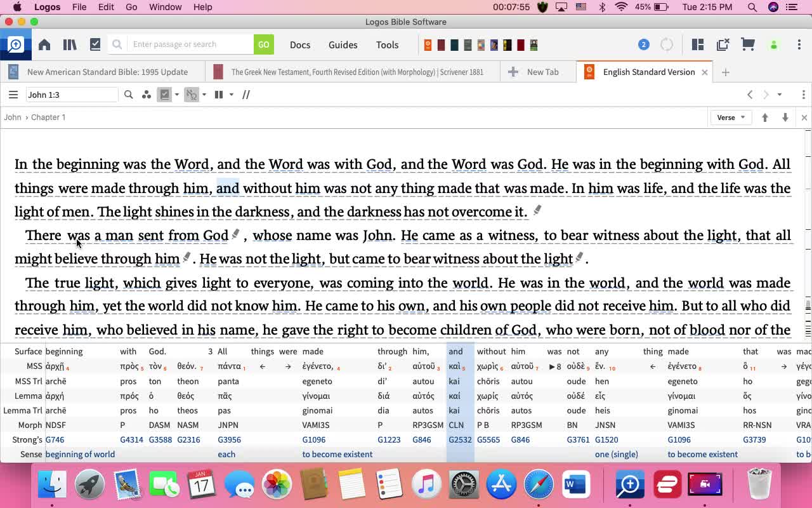Click the notifications badge showing 2

tap(643, 44)
